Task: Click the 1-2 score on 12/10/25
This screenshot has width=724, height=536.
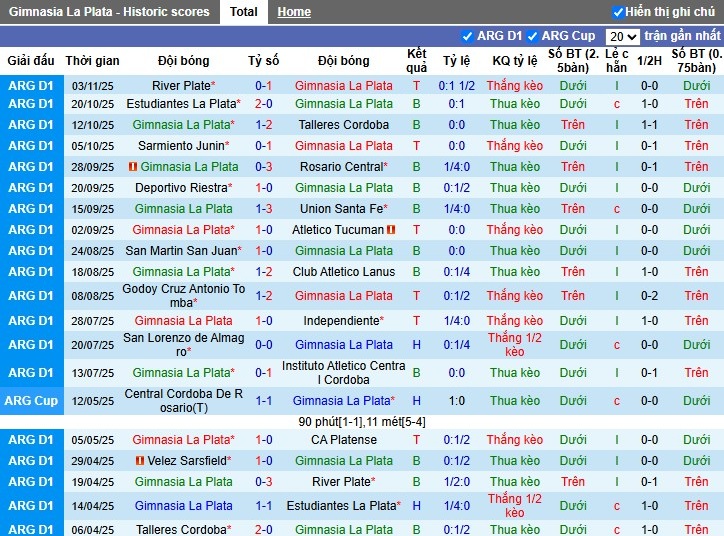Action: [x=264, y=125]
